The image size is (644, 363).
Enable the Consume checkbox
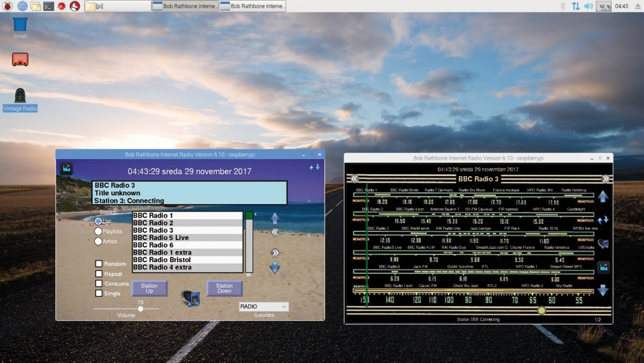coord(99,284)
